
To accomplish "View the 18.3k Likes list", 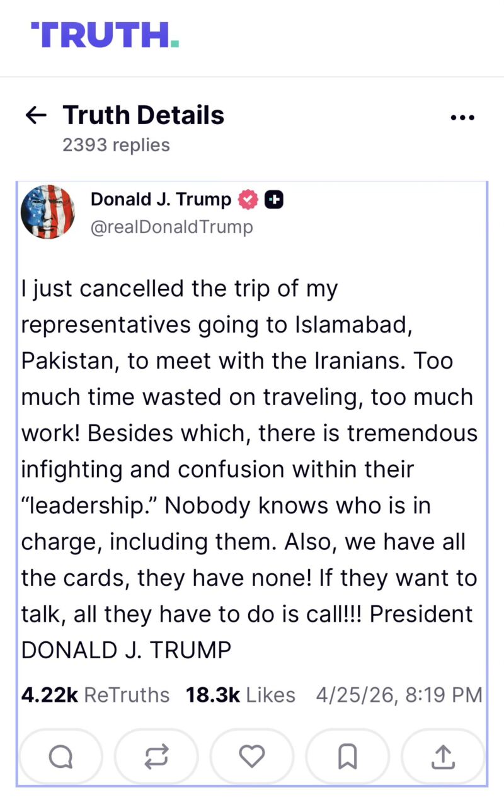I will coord(240,695).
